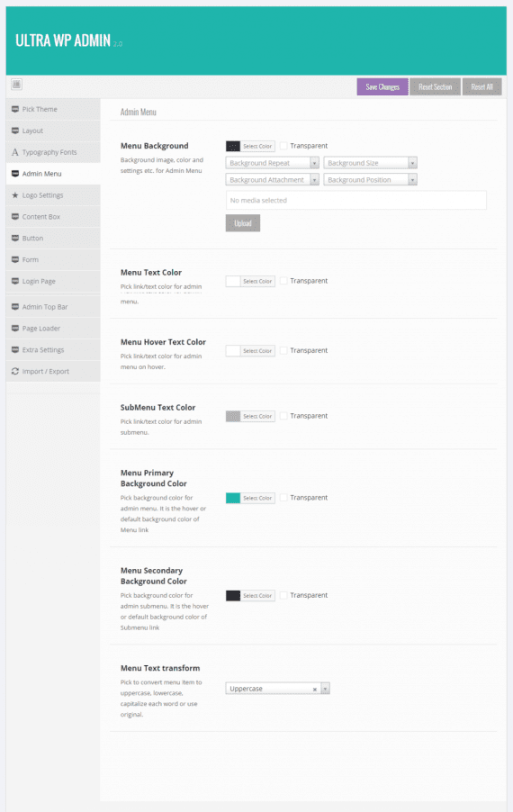Open the Pick Theme section
The height and width of the screenshot is (812, 513).
[x=53, y=109]
